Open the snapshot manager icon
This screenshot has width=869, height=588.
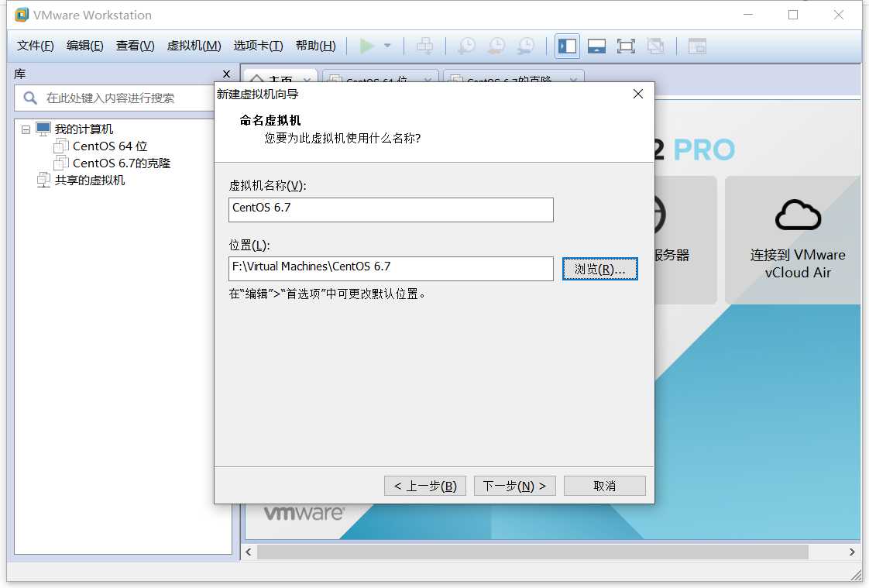pos(526,46)
